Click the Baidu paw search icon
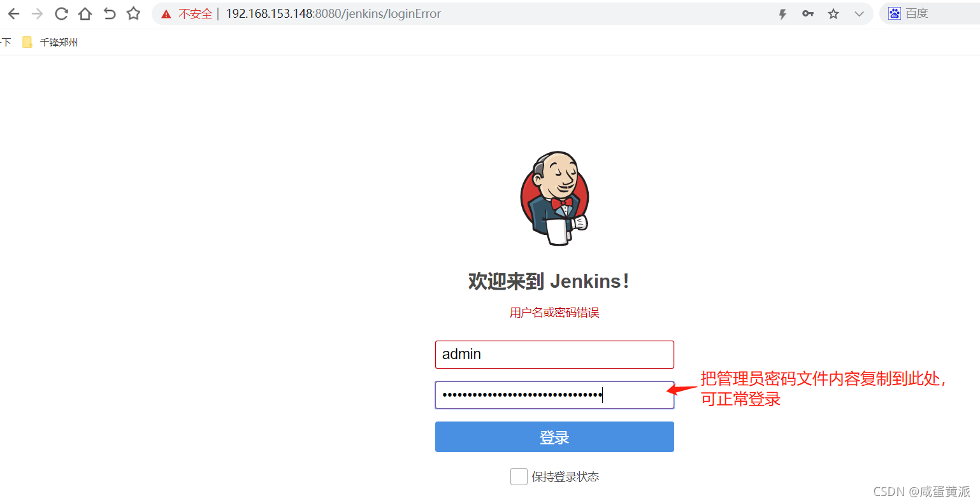The image size is (980, 503). coord(895,14)
